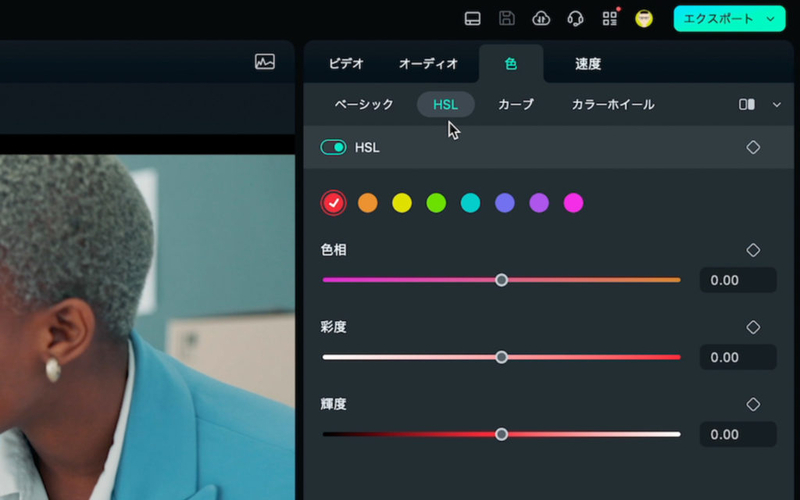The width and height of the screenshot is (800, 500).
Task: Open the cloud upload icon
Action: tap(541, 19)
